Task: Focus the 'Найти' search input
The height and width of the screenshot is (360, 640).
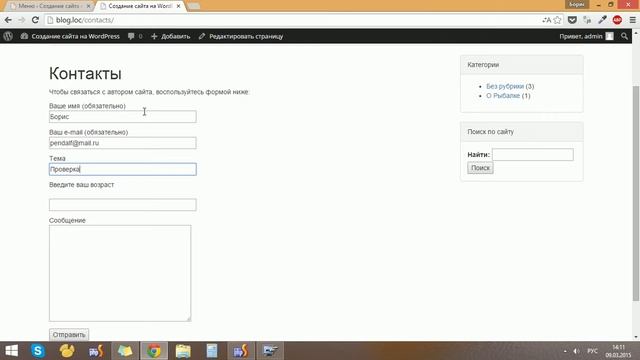Action: tap(533, 155)
